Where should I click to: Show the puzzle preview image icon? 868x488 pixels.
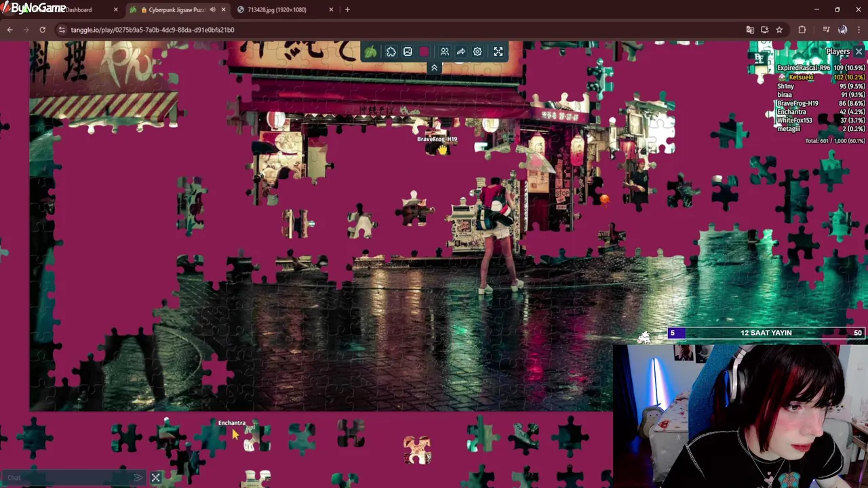click(x=408, y=52)
